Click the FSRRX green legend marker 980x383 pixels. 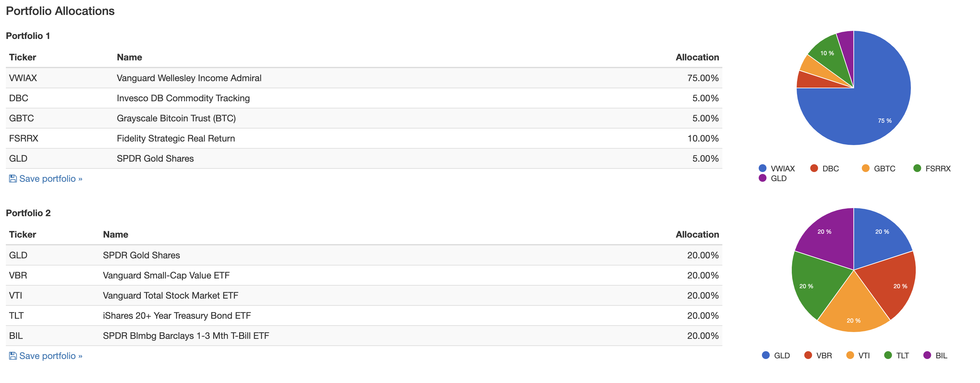[x=917, y=168]
